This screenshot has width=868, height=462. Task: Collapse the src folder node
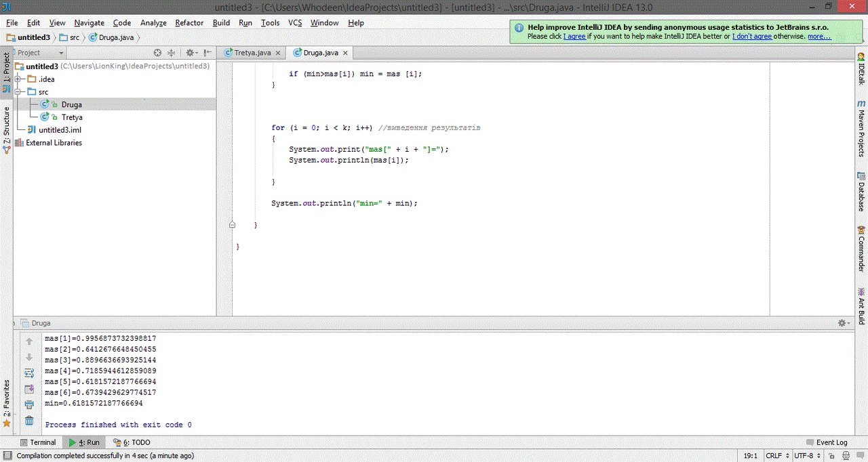18,92
